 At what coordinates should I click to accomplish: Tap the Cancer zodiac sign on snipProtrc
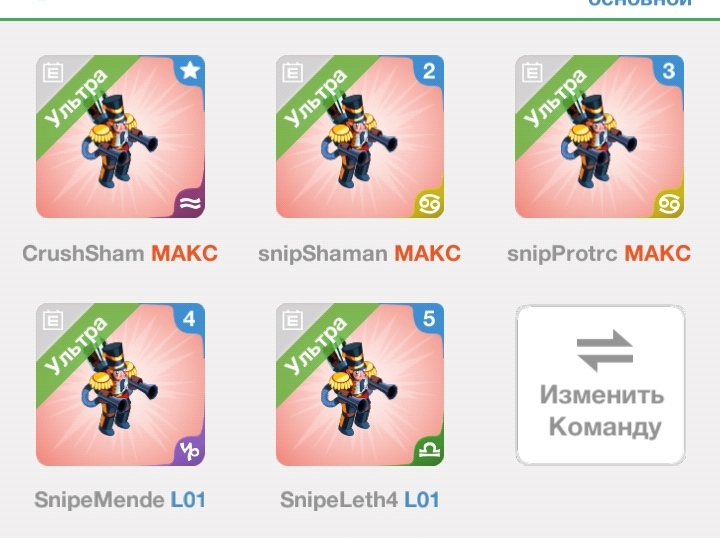[669, 203]
